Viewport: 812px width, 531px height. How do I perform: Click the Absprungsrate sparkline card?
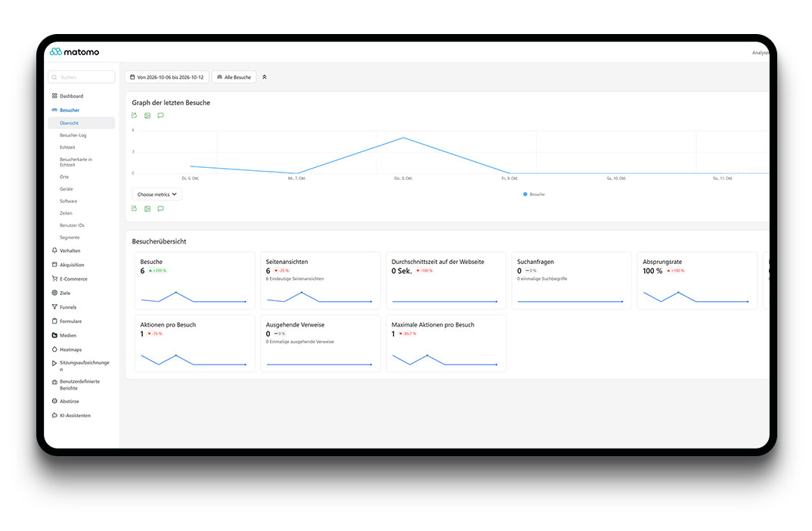tap(698, 281)
